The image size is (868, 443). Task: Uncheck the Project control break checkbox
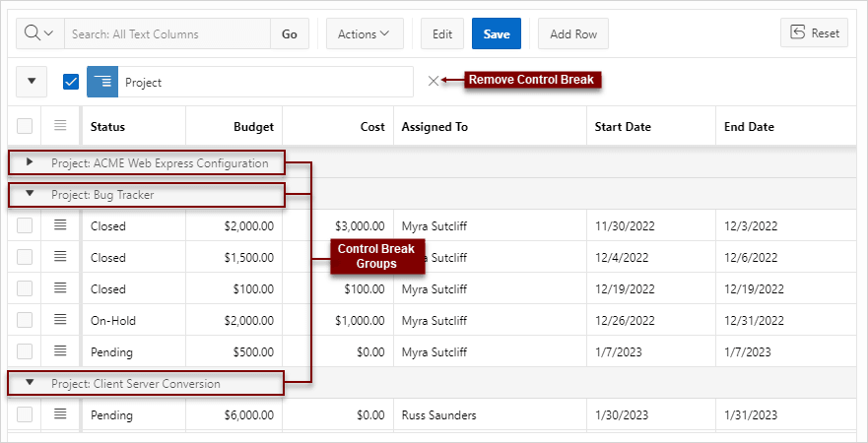(x=71, y=82)
